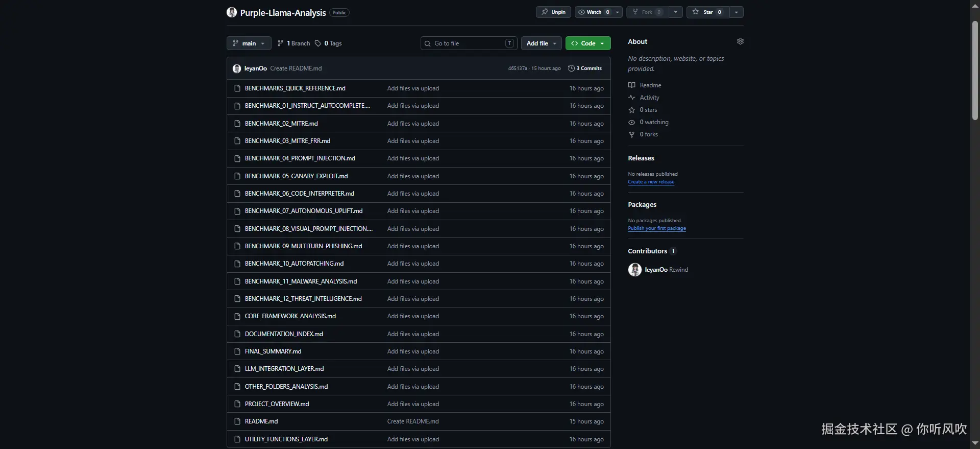
Task: Click the file icon for CORE_FRAMEWORK_ANALYSIS.md
Action: point(237,316)
